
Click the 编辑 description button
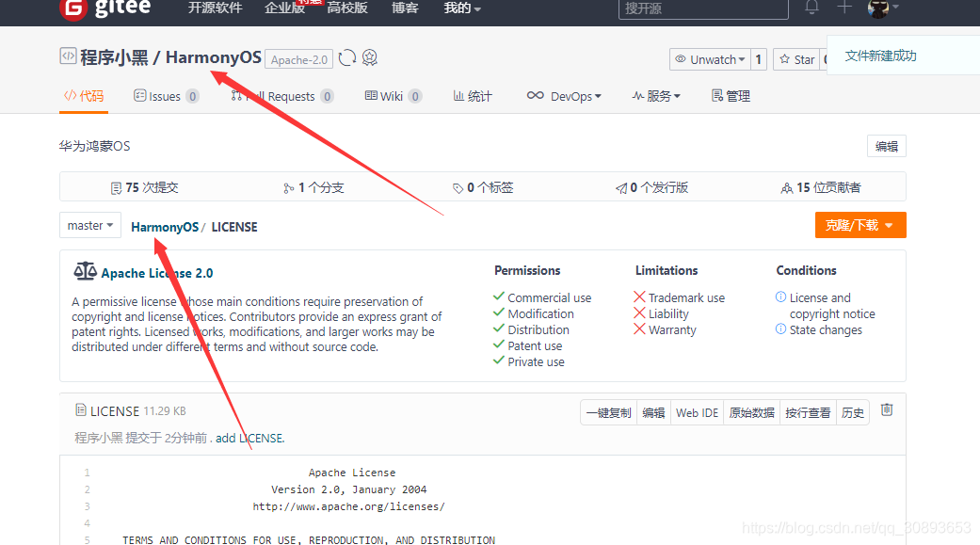[886, 146]
